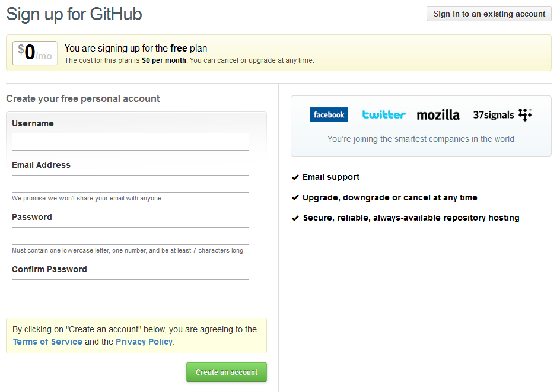This screenshot has width=560, height=392.
Task: Click the Sign up for GitHub heading
Action: tap(74, 14)
